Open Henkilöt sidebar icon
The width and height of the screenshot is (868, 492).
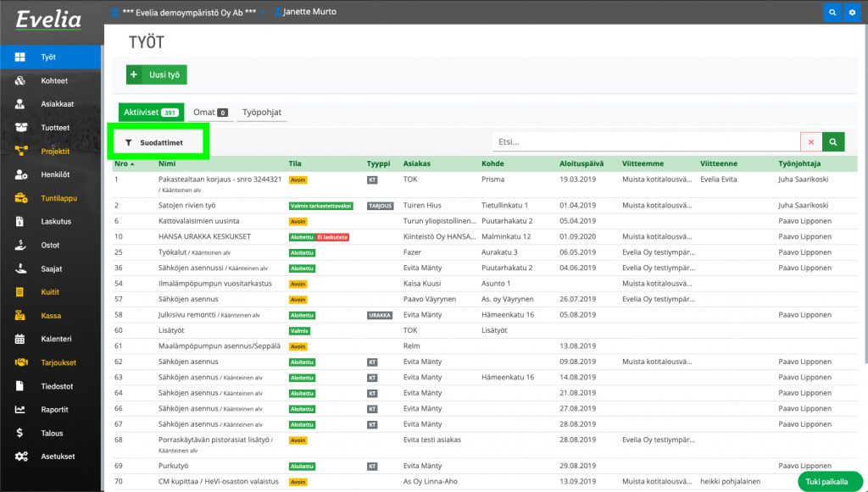click(21, 174)
